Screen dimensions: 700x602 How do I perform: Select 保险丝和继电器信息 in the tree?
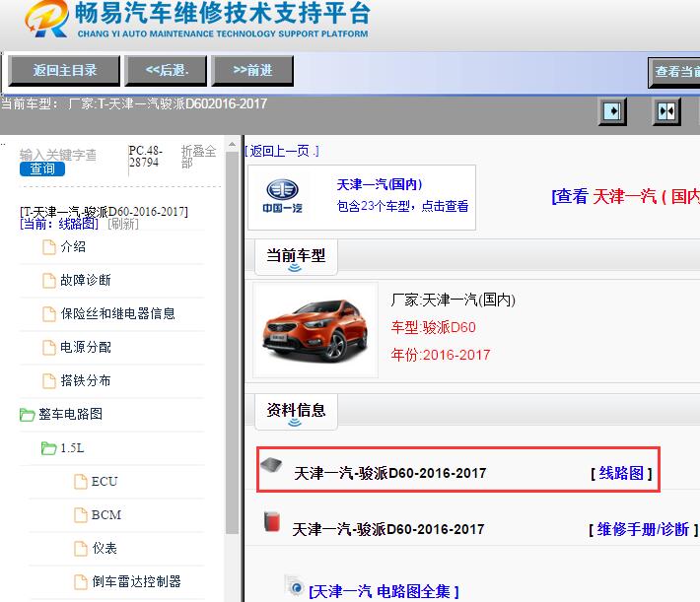(118, 313)
